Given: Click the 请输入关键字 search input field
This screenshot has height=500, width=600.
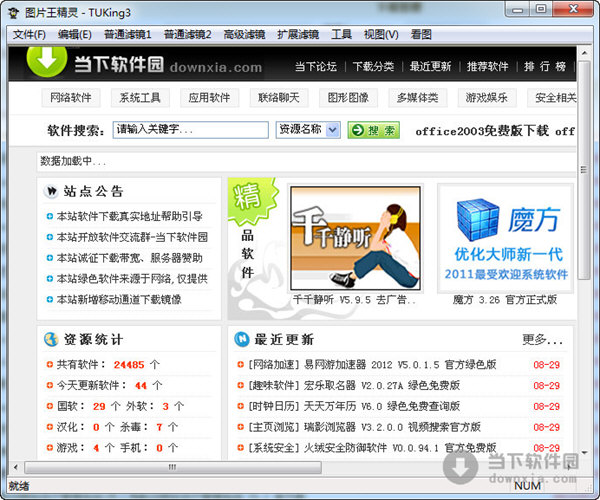Looking at the screenshot, I should (x=190, y=130).
